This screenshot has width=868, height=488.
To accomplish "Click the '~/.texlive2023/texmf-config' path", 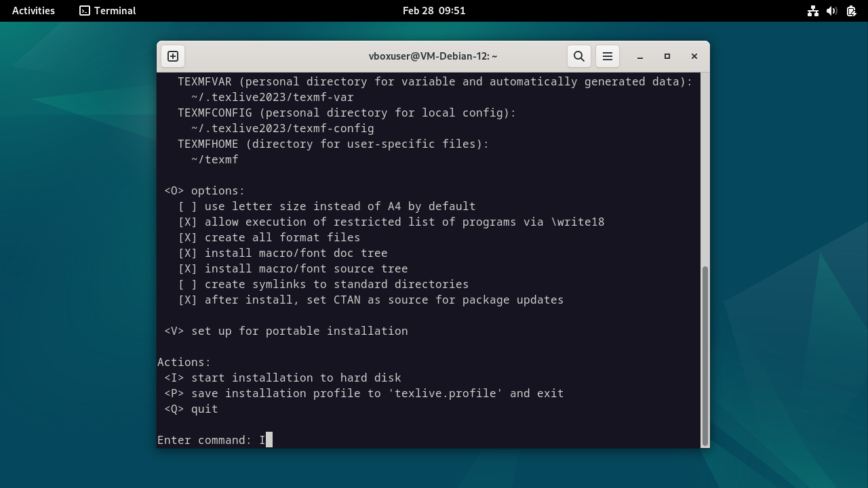I will tap(283, 128).
